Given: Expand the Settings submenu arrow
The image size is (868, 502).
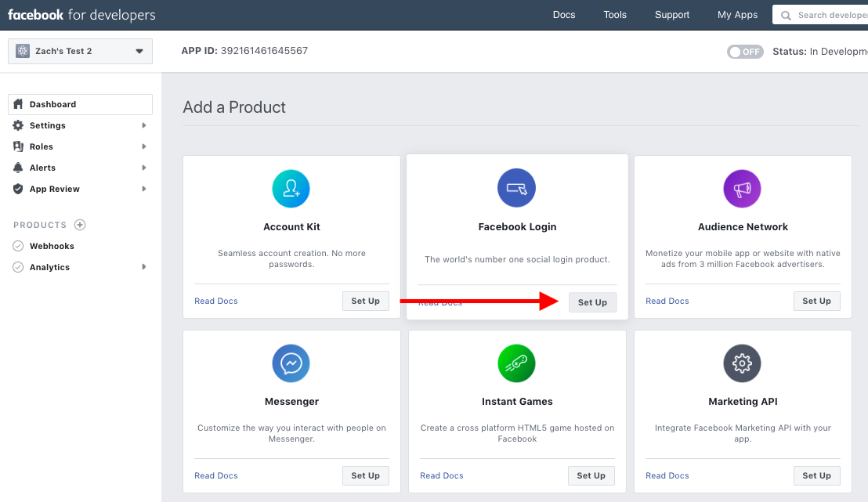Looking at the screenshot, I should coord(144,125).
